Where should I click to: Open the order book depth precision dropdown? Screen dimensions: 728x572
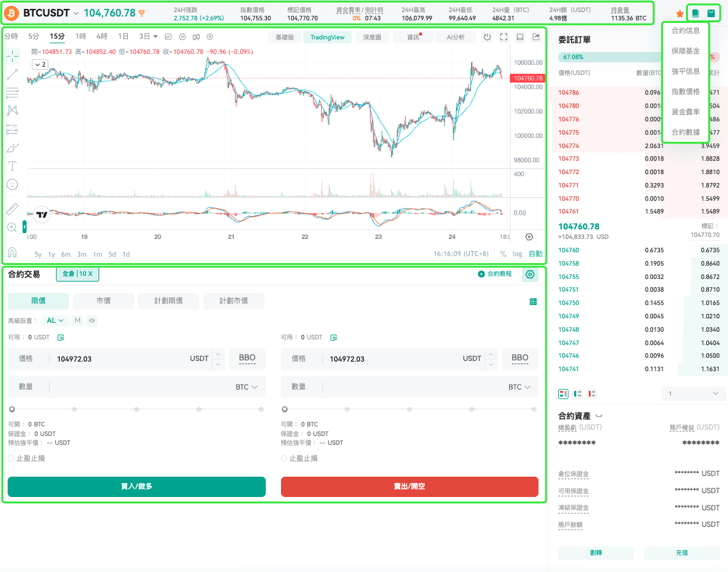coord(693,393)
